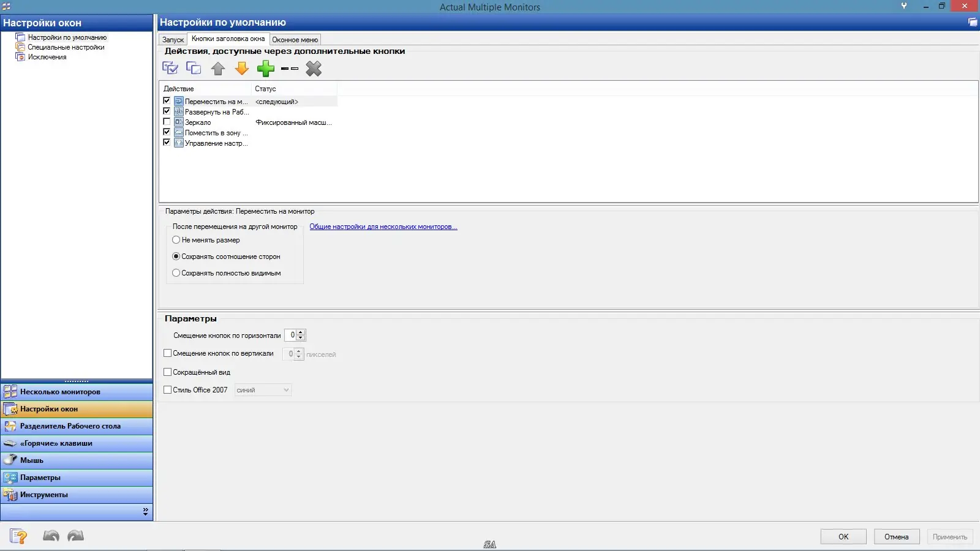Screen dimensions: 980x551
Task: Select Исключения in the tree
Action: click(x=47, y=57)
